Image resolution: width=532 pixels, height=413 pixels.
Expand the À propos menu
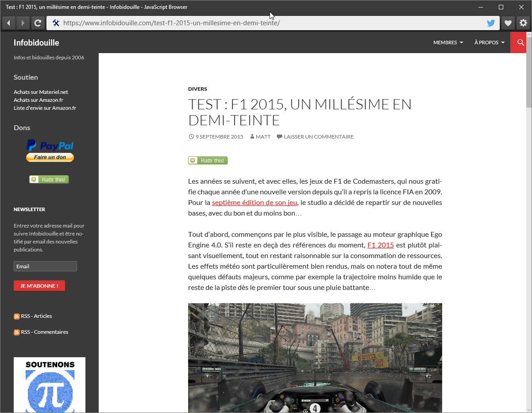coord(490,42)
